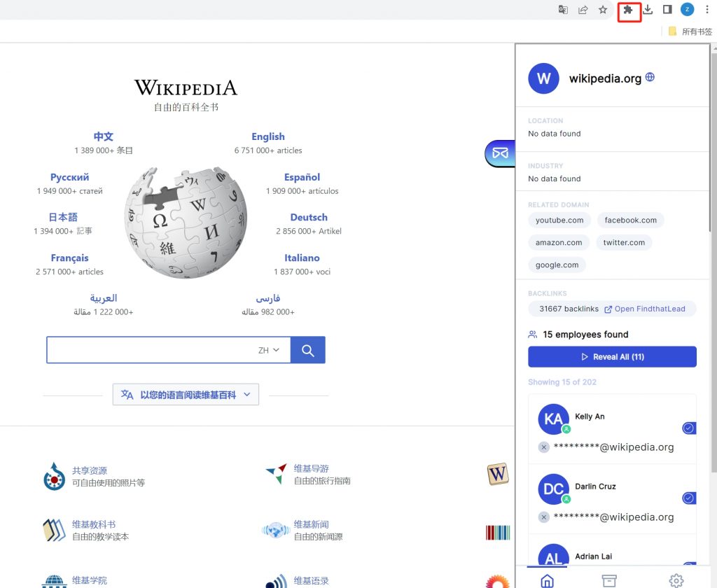The image size is (717, 588).
Task: Open the 维基教科书 link
Action: coord(94,524)
